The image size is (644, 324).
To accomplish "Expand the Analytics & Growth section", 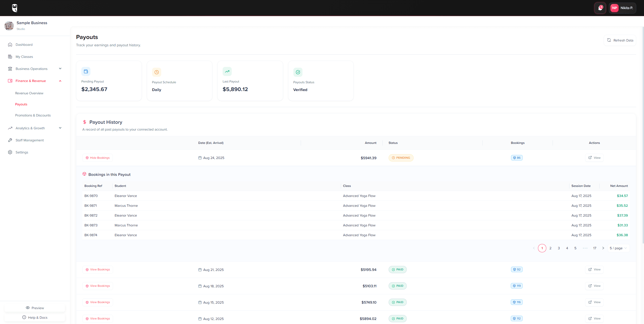I will click(60, 128).
